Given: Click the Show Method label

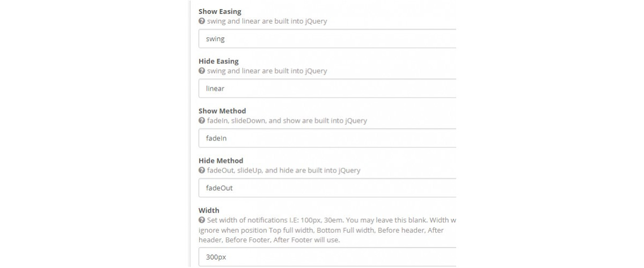Looking at the screenshot, I should coord(222,111).
